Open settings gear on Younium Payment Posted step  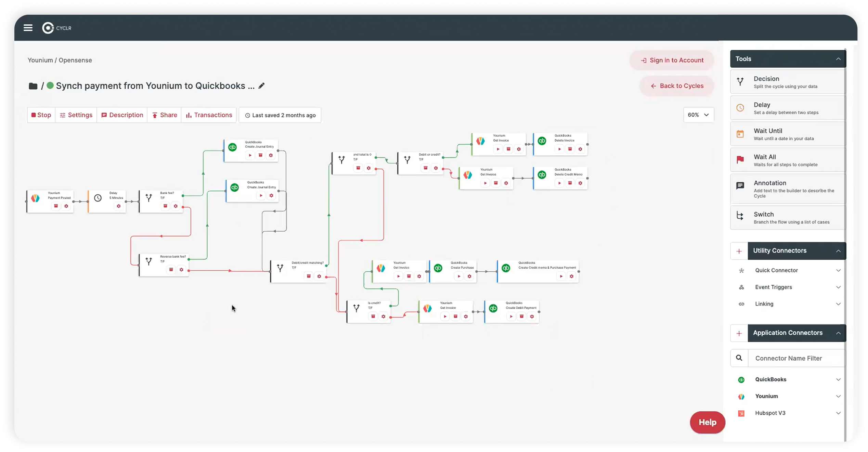click(66, 206)
